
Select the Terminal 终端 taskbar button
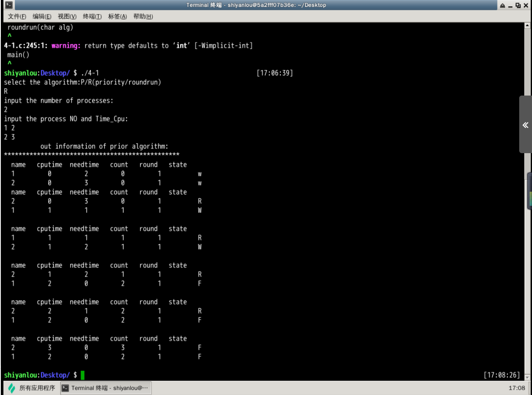106,388
